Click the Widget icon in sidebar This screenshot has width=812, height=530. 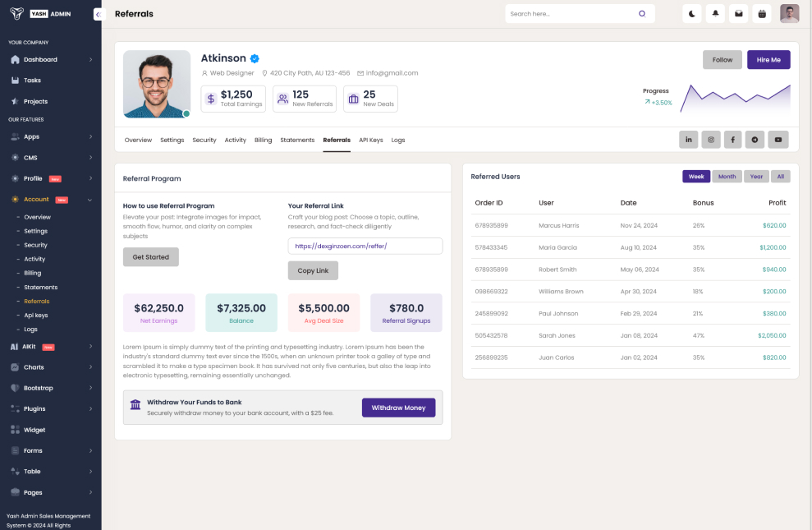15,430
